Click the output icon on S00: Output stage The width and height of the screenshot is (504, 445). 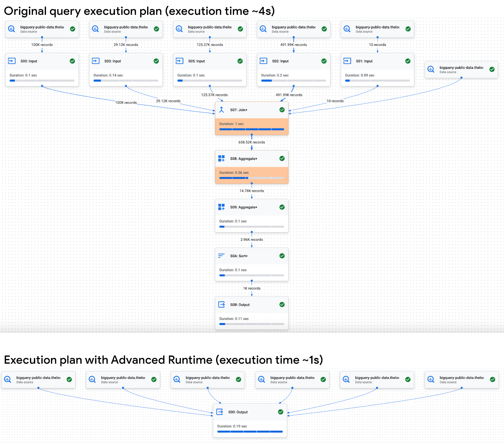pos(220,412)
